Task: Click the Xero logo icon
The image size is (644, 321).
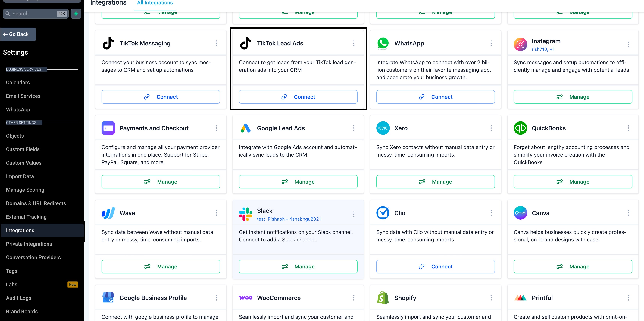Action: [x=383, y=128]
